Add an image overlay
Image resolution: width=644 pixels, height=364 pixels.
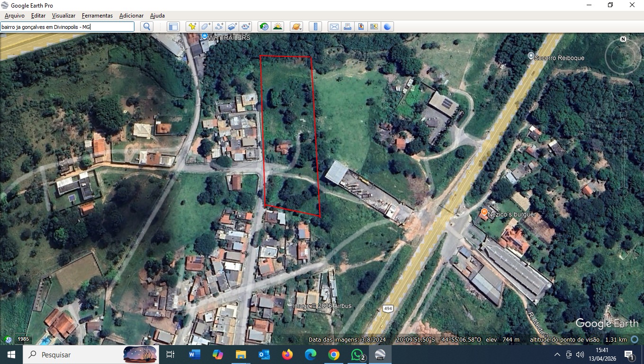tap(232, 27)
